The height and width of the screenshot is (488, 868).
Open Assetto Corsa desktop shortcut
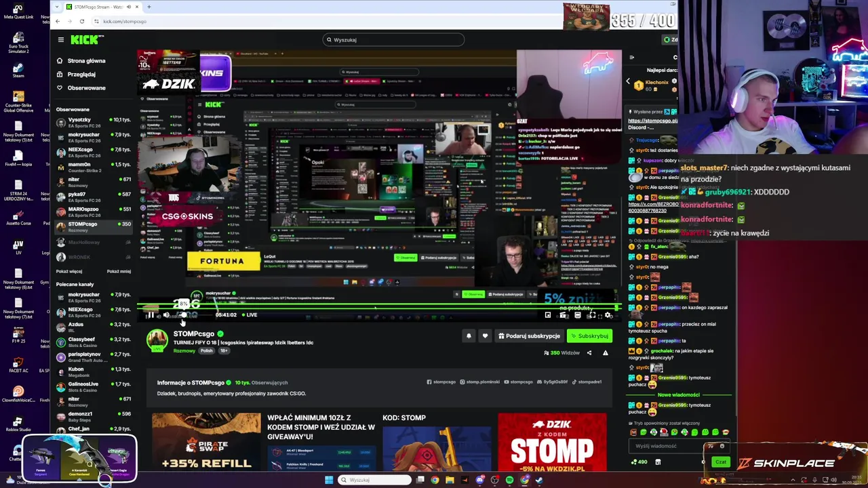(18, 217)
